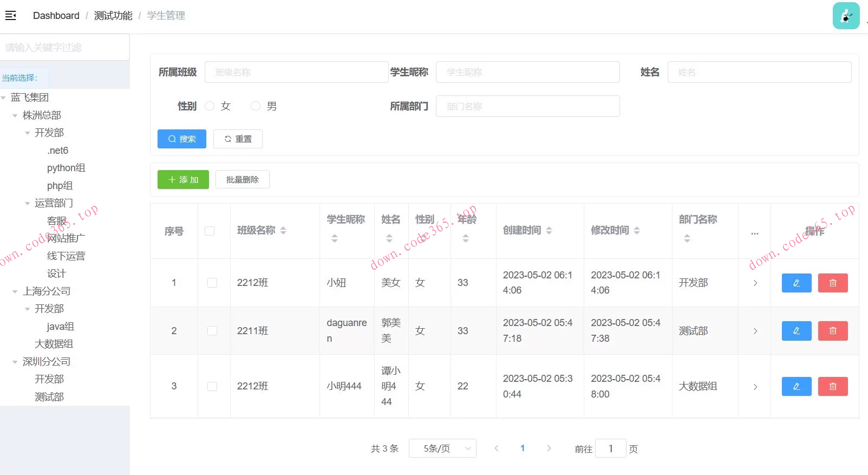Collapse the 运营部门 tree node

click(28, 204)
